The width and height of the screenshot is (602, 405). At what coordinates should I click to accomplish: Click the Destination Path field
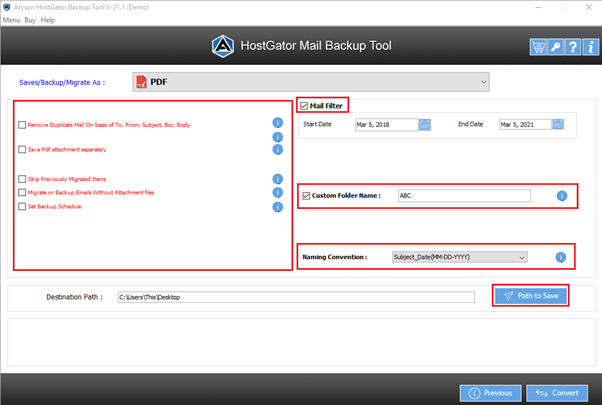point(296,297)
